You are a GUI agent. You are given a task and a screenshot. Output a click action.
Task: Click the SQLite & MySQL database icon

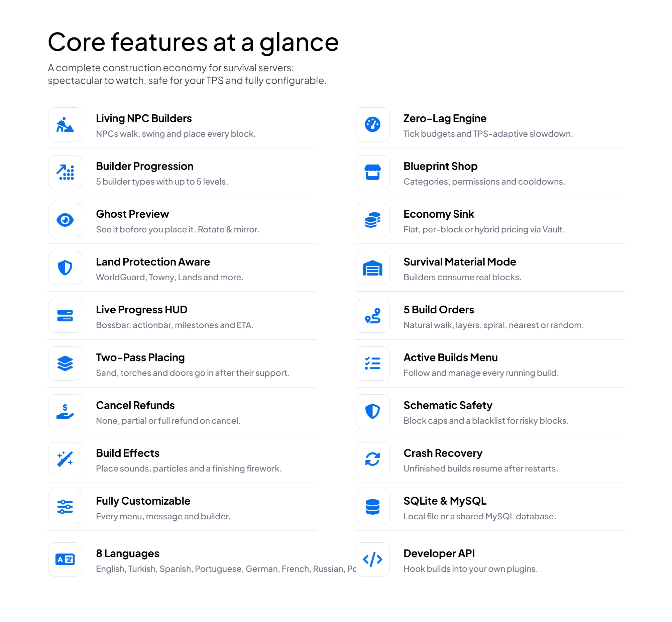[372, 507]
